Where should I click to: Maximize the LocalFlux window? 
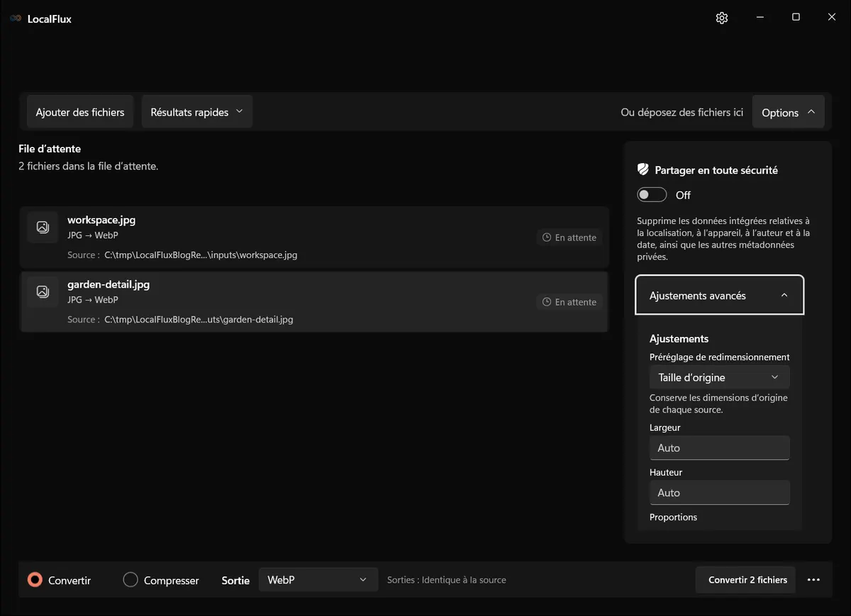pos(796,18)
